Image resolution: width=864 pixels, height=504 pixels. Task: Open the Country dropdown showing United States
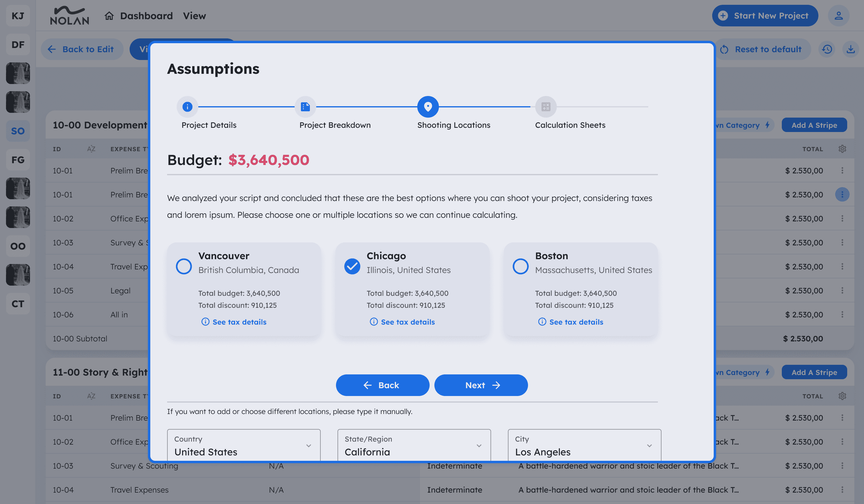coord(243,446)
